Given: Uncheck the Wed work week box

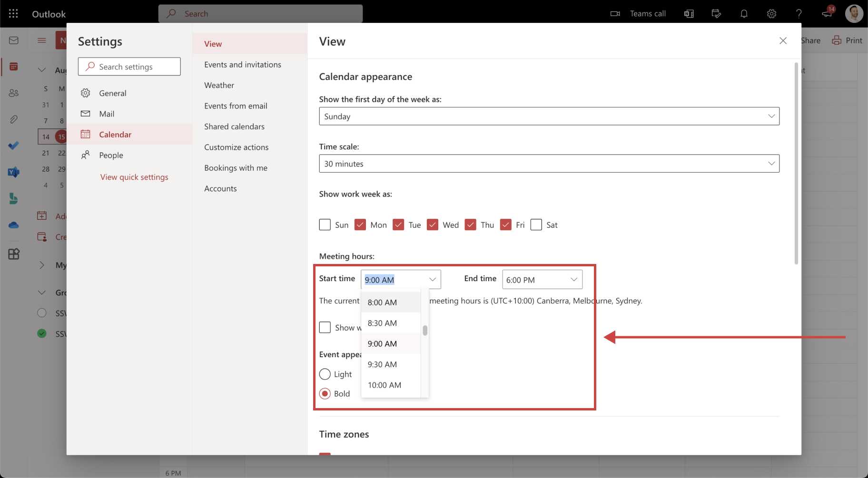Looking at the screenshot, I should click(x=433, y=224).
